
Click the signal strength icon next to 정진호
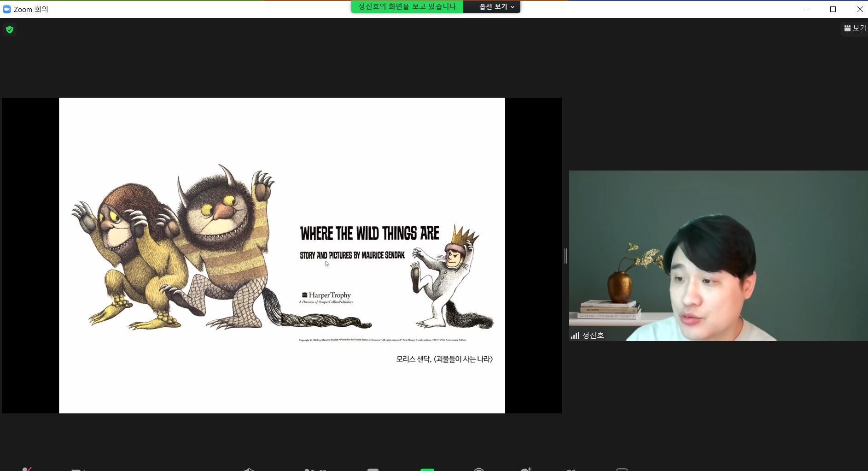pyautogui.click(x=575, y=336)
